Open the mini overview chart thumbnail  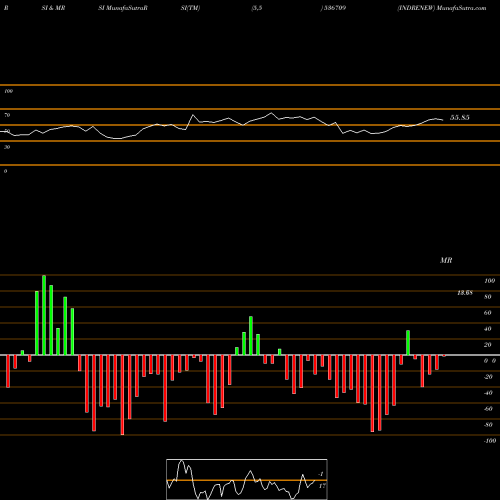[x=247, y=479]
